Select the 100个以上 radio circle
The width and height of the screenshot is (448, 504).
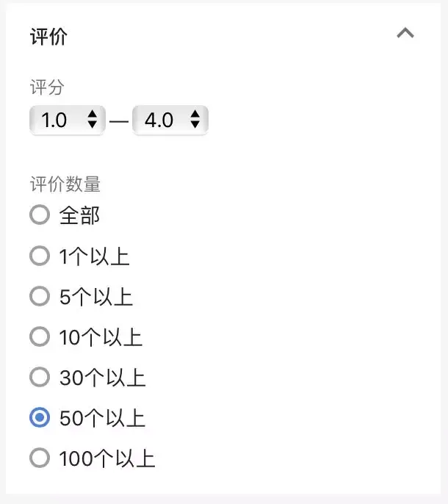pos(40,458)
